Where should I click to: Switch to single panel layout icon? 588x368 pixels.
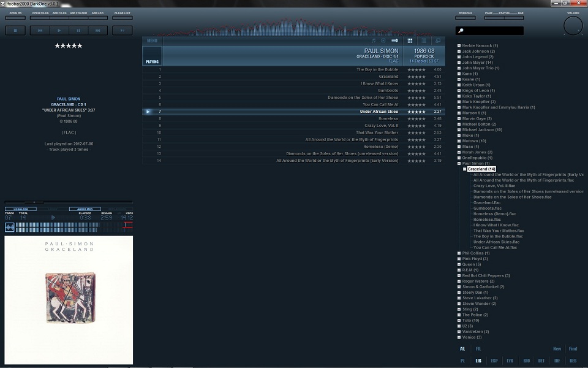coord(424,40)
